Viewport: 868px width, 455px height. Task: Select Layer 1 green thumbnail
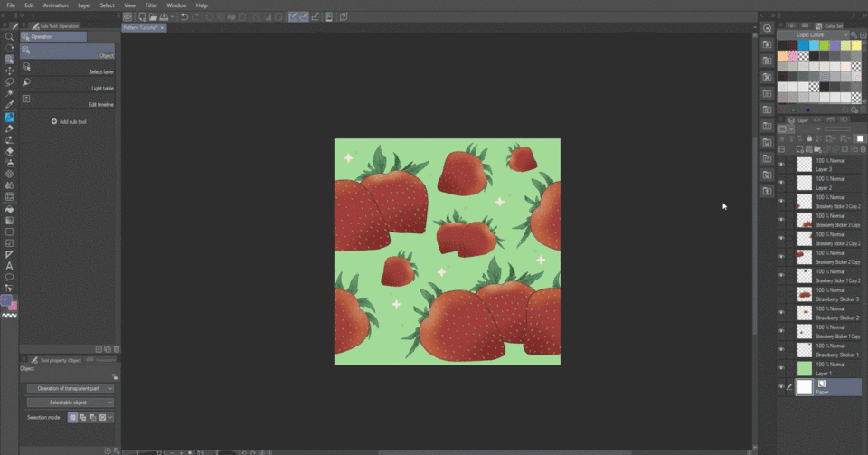[805, 368]
